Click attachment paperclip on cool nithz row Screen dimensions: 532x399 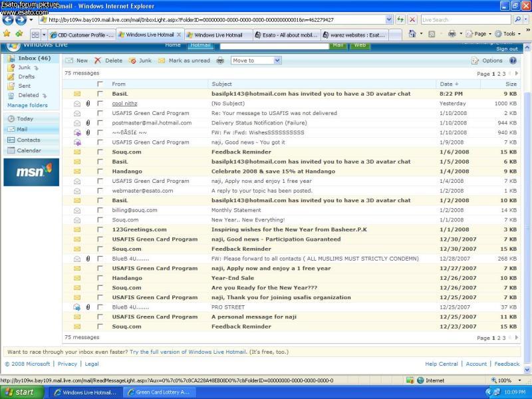coord(88,104)
